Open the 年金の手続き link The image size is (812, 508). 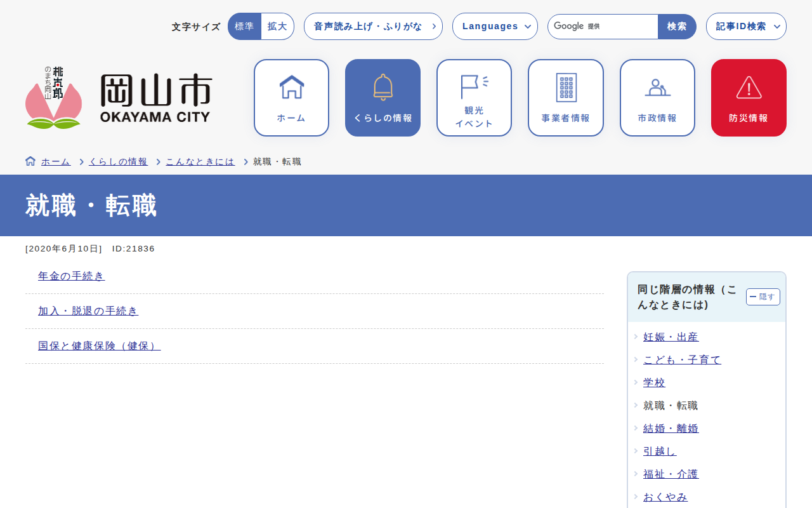coord(71,276)
